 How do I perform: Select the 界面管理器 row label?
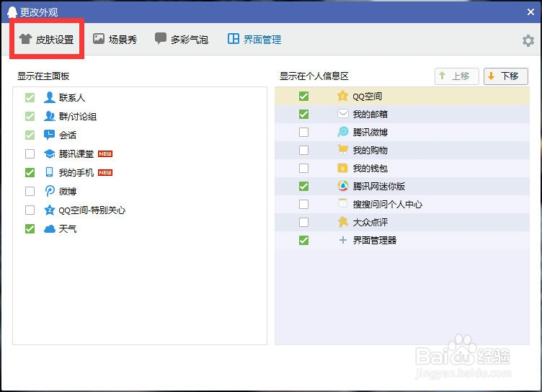[375, 240]
